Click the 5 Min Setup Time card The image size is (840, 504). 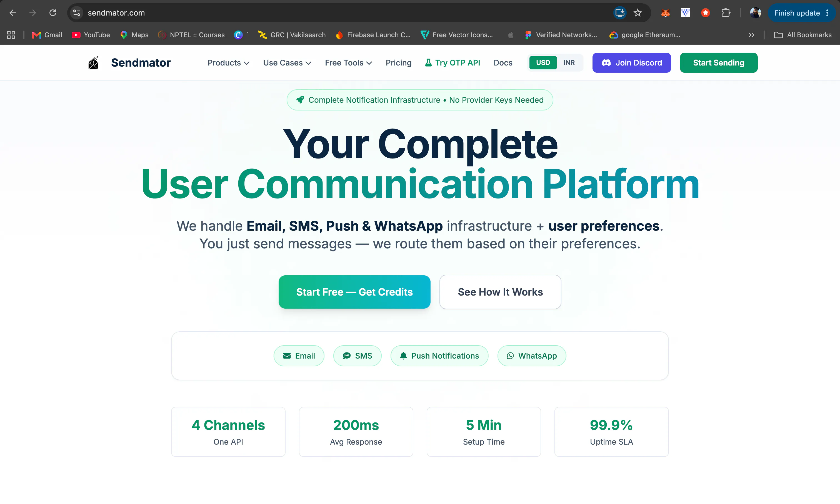(x=484, y=432)
